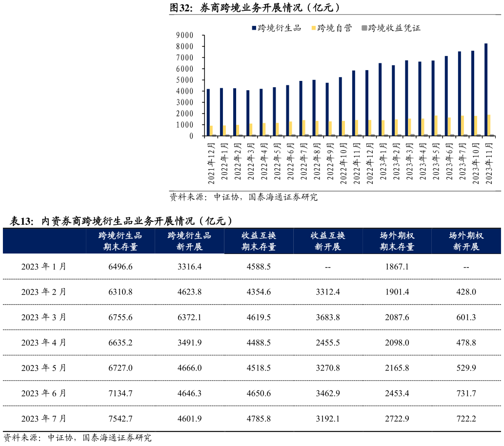The image size is (504, 446).
Task: Click the yellow 跨境自营 legend swatch
Action: 314,28
